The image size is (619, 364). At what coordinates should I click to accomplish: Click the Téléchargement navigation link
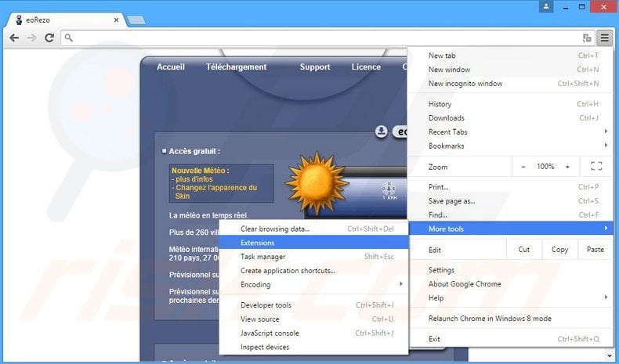(236, 67)
